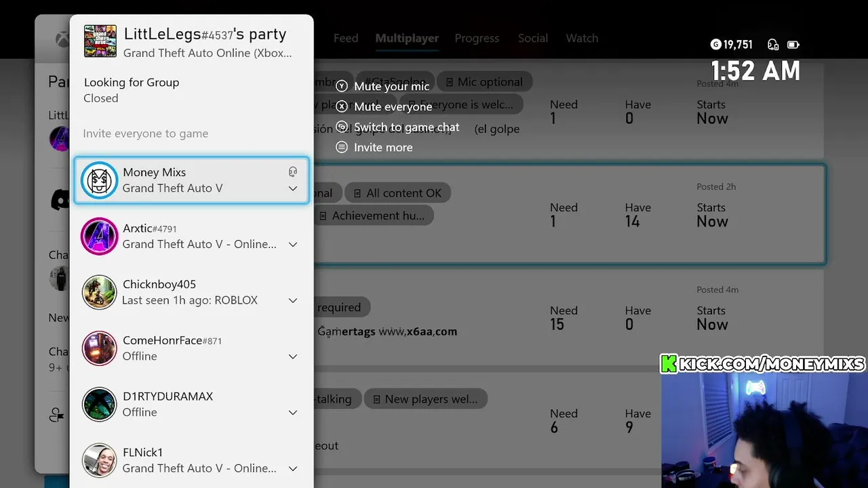Screen dimensions: 868x488
Task: Click the controller battery icon
Action: (793, 45)
